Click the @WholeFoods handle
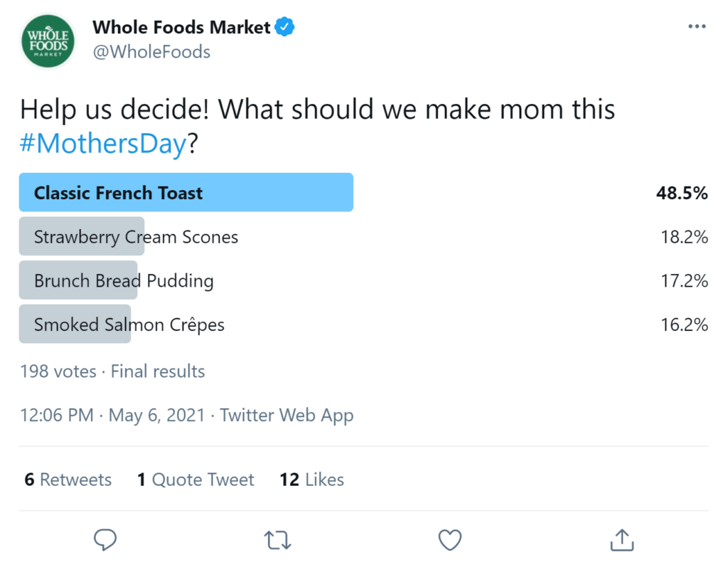728x567 pixels. (x=151, y=52)
